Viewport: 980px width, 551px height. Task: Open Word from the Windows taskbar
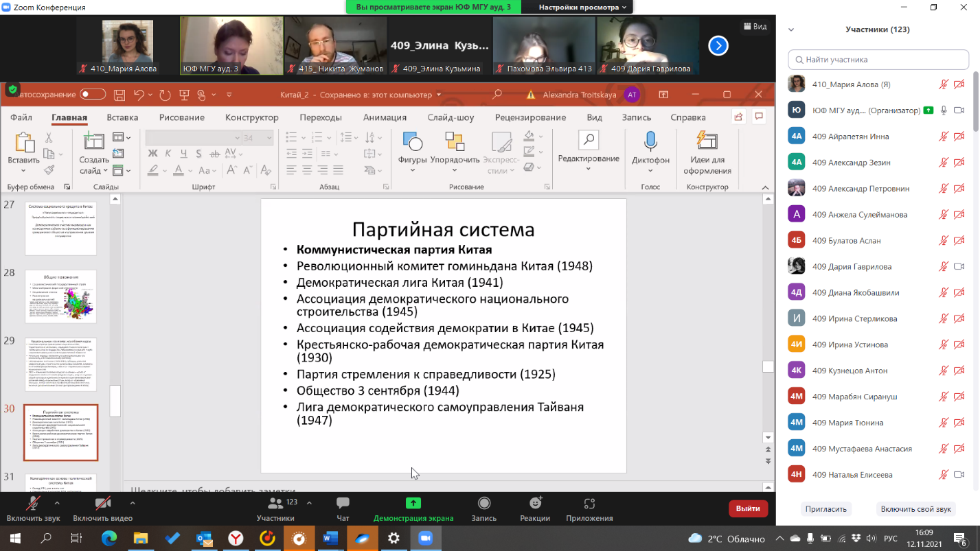330,539
